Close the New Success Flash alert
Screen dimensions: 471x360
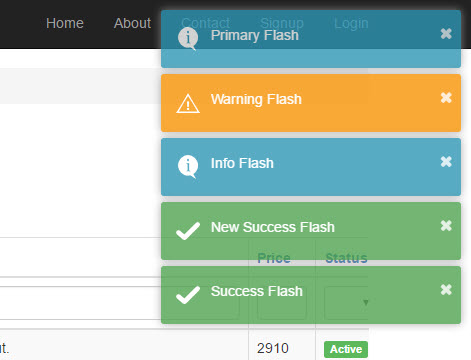(x=446, y=226)
